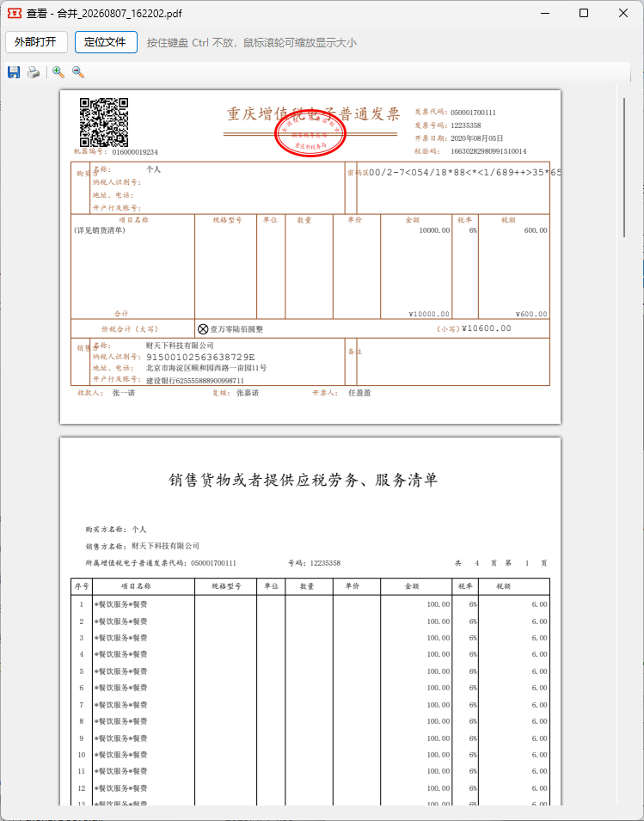Viewport: 644px width, 821px height.
Task: Click the total amount ¥10000.00
Action: [429, 314]
